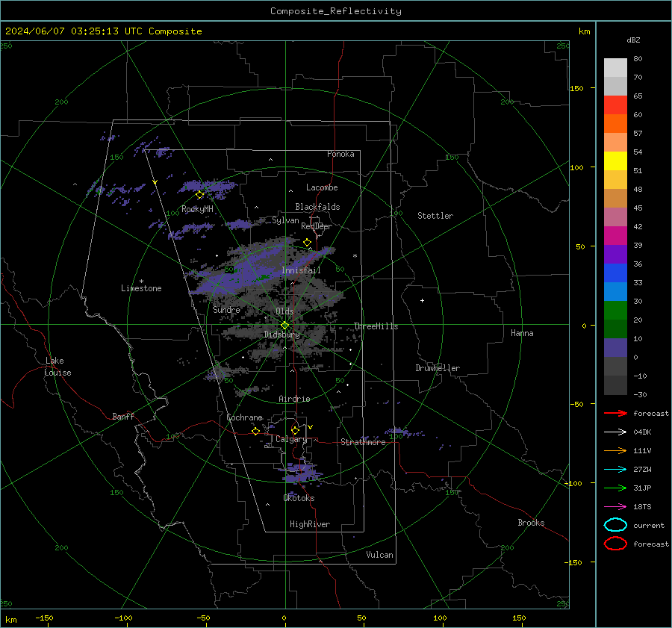Click the Banff label
672x628 pixels.
[x=123, y=417]
